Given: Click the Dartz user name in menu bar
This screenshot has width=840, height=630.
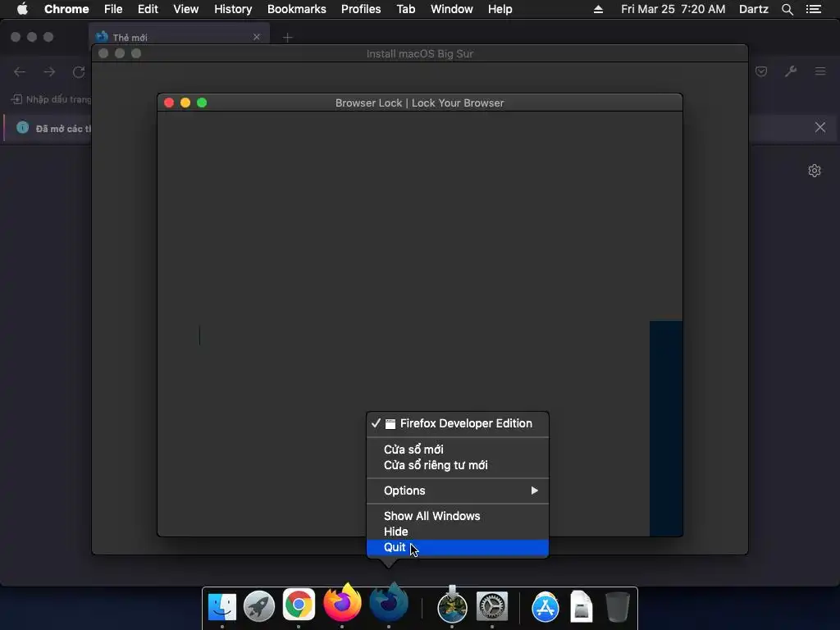Looking at the screenshot, I should (x=754, y=9).
